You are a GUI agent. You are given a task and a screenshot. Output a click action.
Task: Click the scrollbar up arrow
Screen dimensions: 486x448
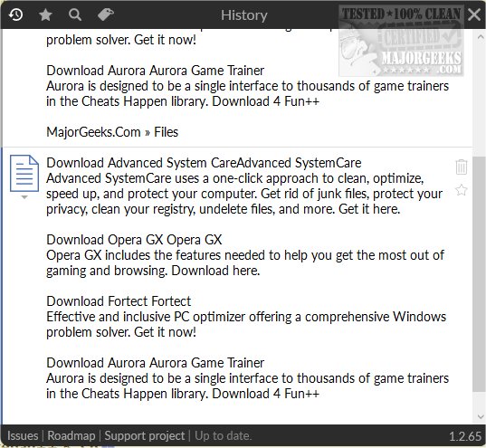pyautogui.click(x=480, y=37)
